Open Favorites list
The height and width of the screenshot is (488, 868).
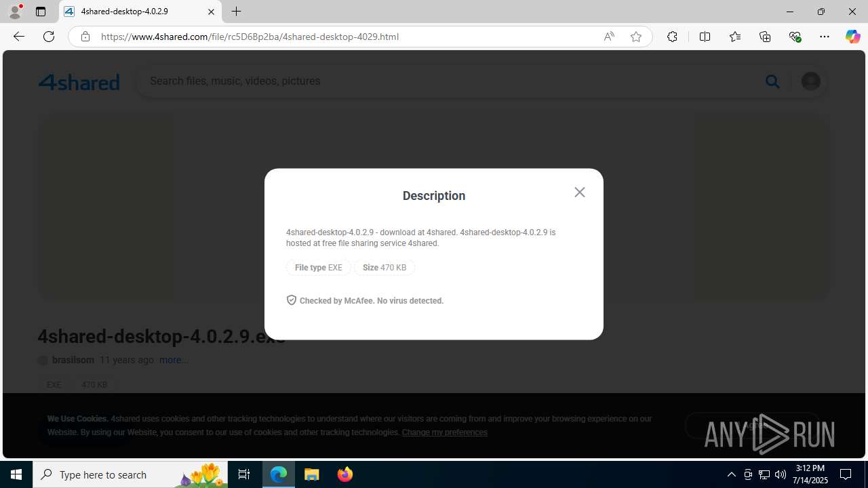click(735, 37)
